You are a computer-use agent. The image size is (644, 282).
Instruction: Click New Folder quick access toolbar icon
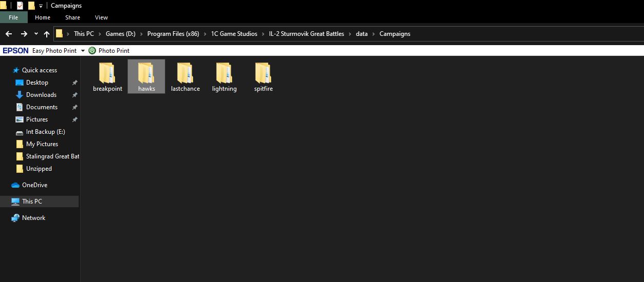click(x=31, y=6)
